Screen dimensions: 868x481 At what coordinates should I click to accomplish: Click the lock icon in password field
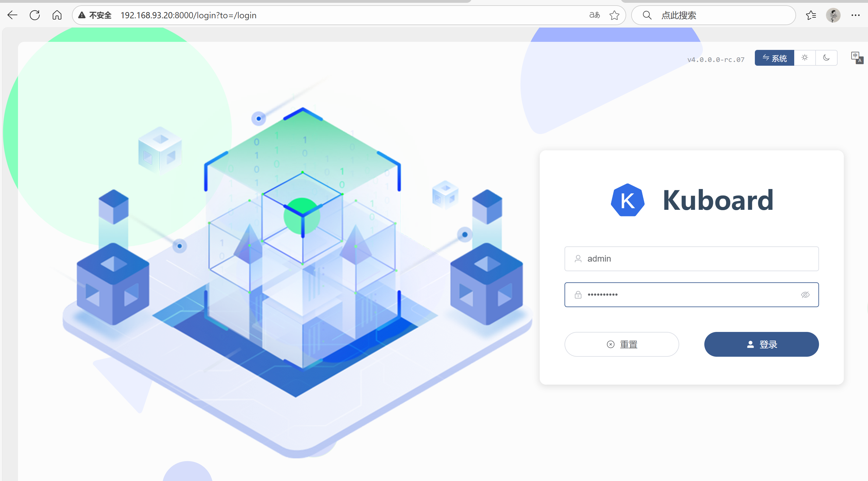[578, 295]
